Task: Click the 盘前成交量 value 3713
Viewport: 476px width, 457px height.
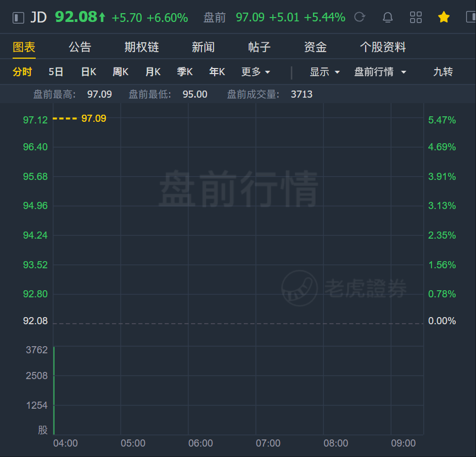Action: [301, 94]
